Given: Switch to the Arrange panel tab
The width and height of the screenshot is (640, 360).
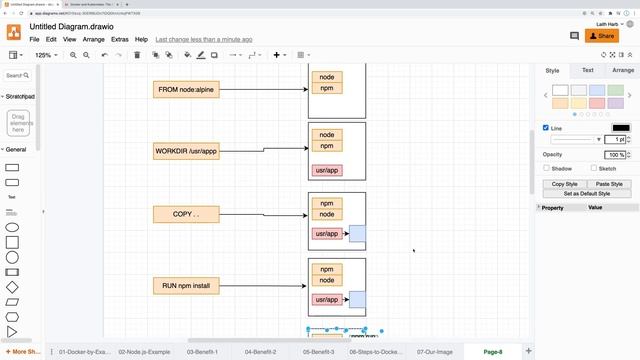Looking at the screenshot, I should tap(623, 70).
